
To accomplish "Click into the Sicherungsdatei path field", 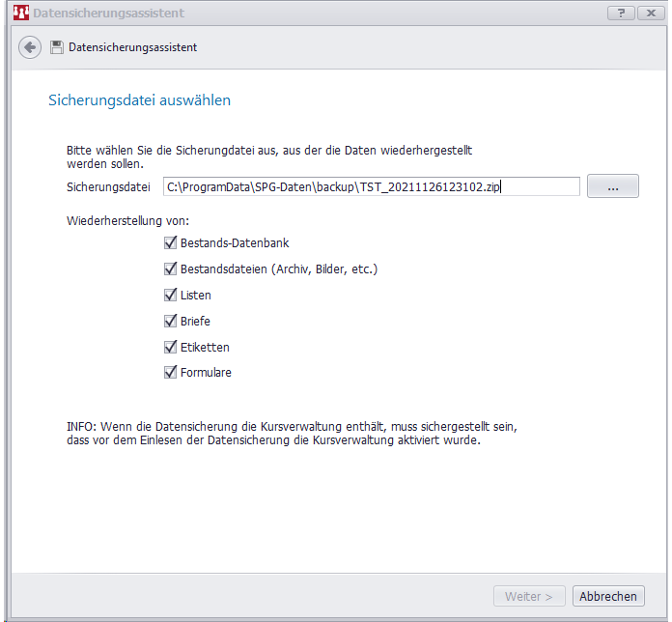I will tap(371, 187).
